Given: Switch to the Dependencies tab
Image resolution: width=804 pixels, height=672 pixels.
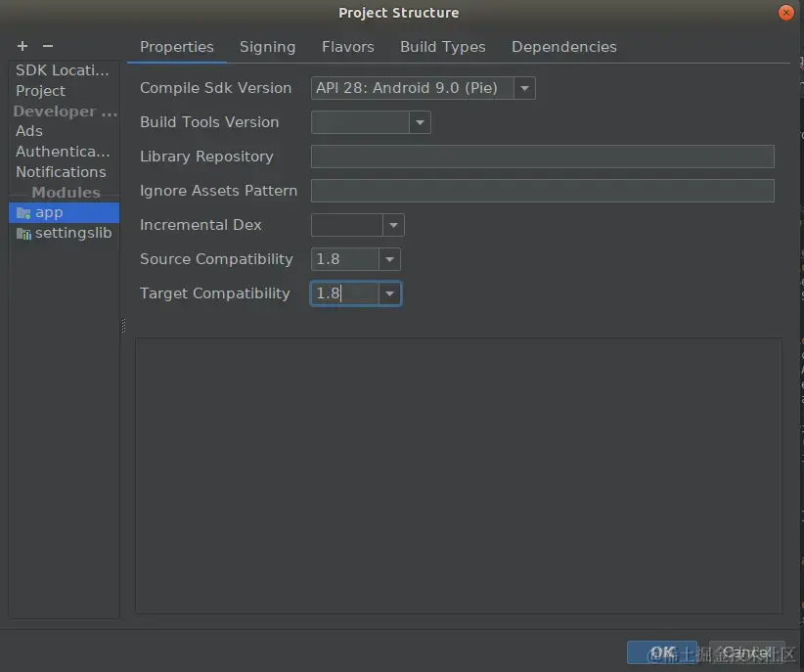Looking at the screenshot, I should tap(564, 47).
